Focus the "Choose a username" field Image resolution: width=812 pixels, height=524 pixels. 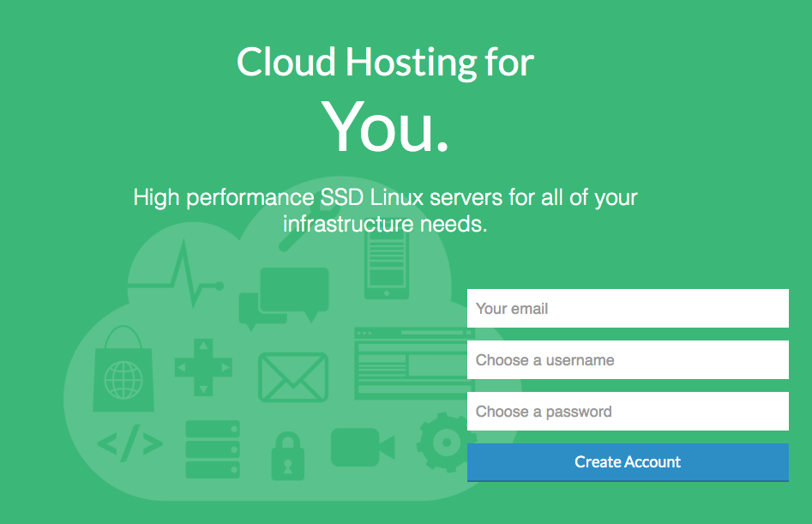[628, 359]
